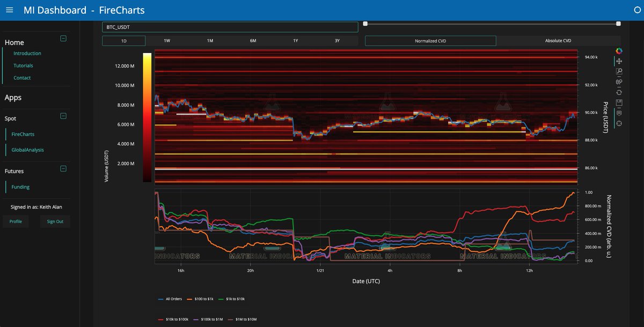Collapse the Spot section
This screenshot has height=327, width=644.
pos(63,116)
